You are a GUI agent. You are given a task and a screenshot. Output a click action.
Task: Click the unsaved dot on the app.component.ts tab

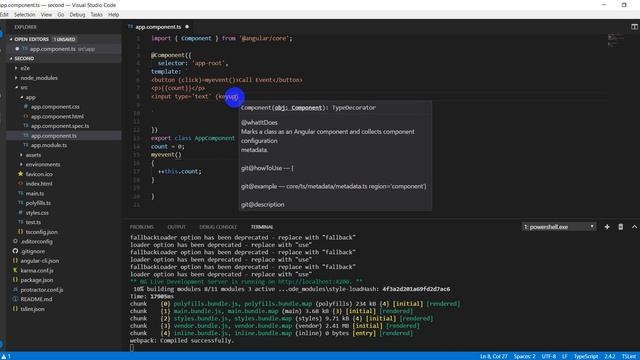187,27
